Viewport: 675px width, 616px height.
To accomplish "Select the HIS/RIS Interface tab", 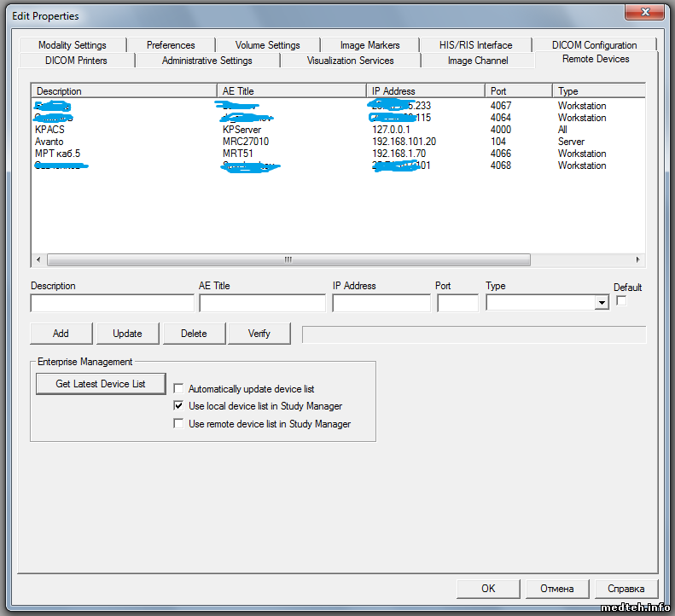I will 475,45.
